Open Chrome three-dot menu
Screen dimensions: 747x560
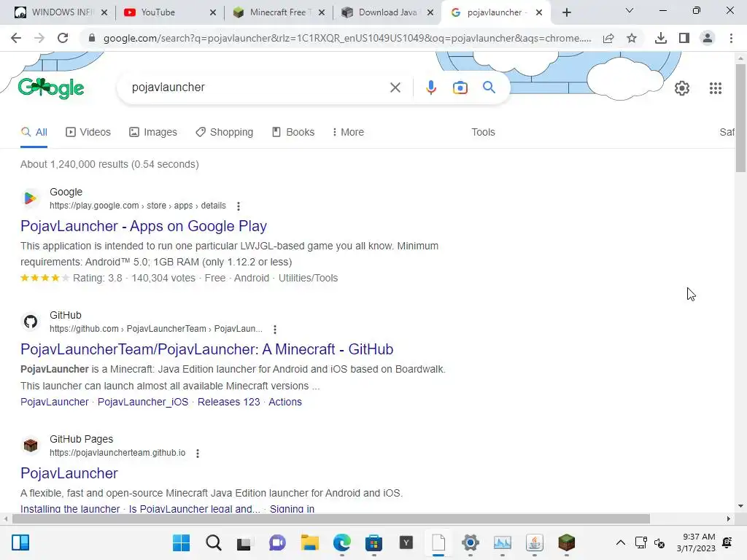coord(731,38)
